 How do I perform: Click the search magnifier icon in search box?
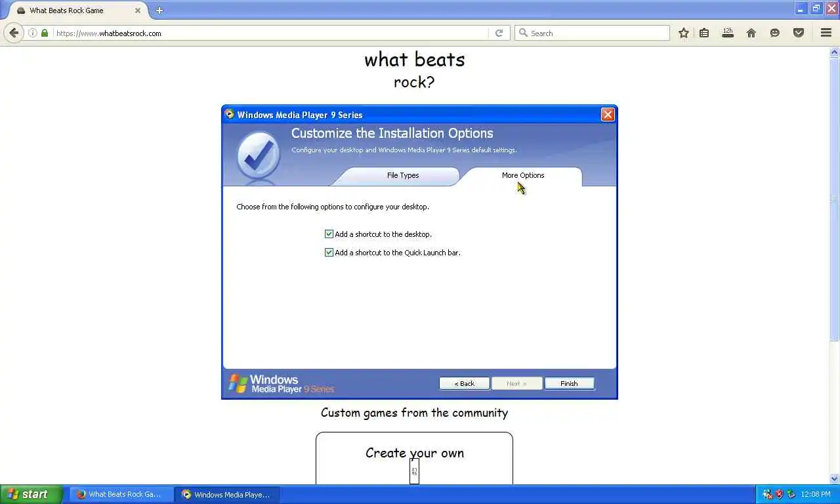523,33
